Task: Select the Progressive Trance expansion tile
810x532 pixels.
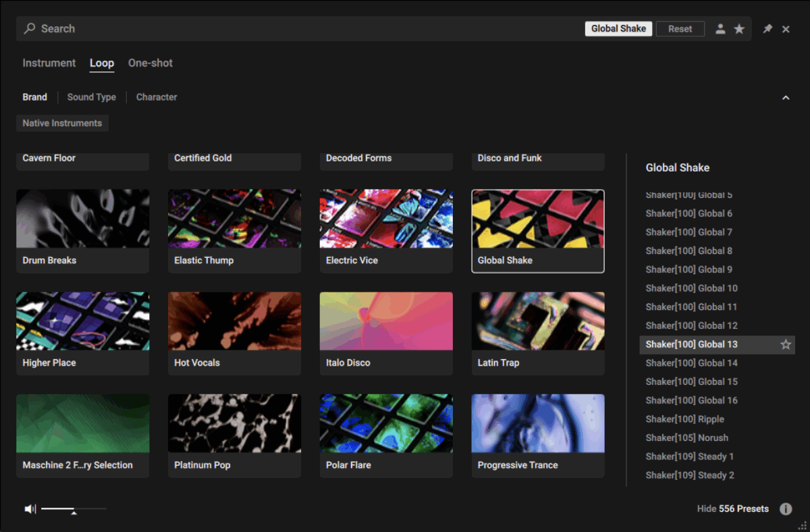Action: pyautogui.click(x=538, y=436)
